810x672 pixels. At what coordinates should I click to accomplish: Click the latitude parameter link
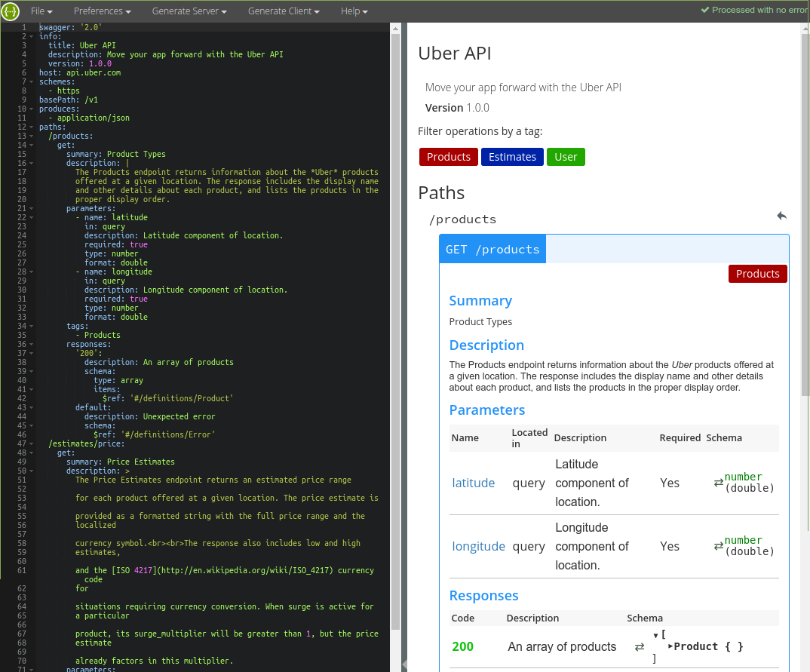[473, 483]
